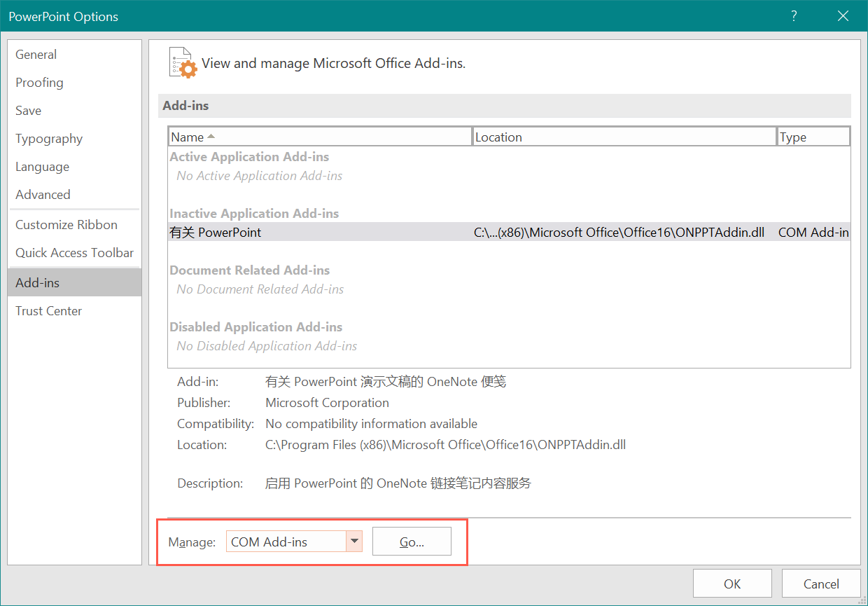Sort by the Location column header
The image size is (868, 606).
coord(624,137)
